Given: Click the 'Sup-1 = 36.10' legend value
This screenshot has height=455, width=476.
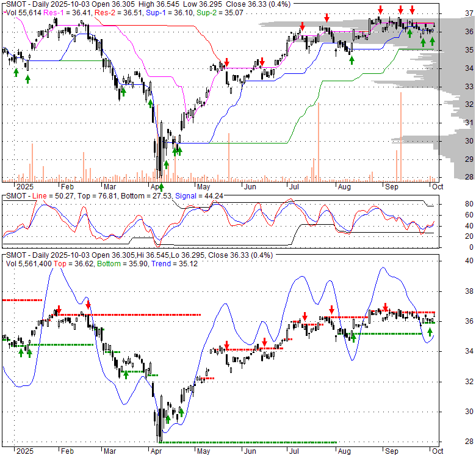Looking at the screenshot, I should point(170,13).
